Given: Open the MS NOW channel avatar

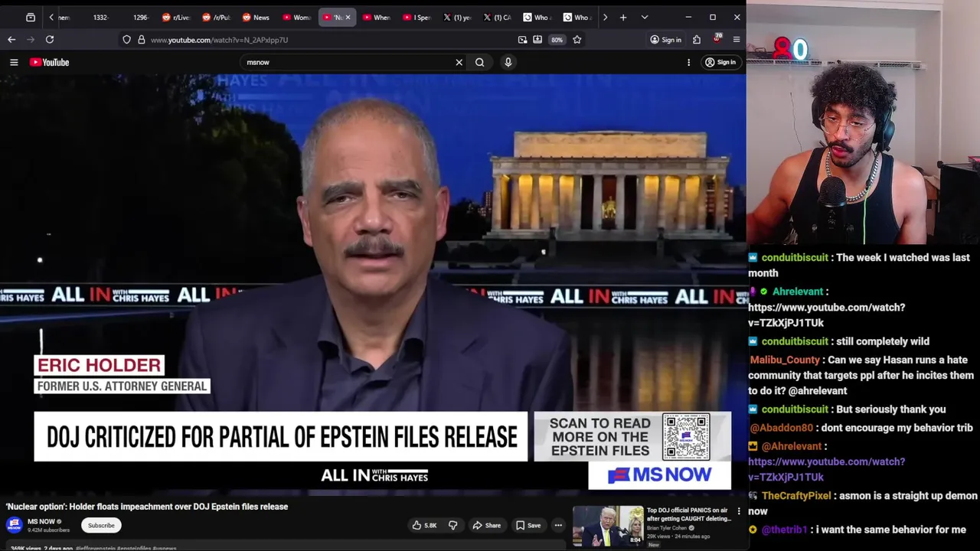Looking at the screenshot, I should pyautogui.click(x=14, y=525).
